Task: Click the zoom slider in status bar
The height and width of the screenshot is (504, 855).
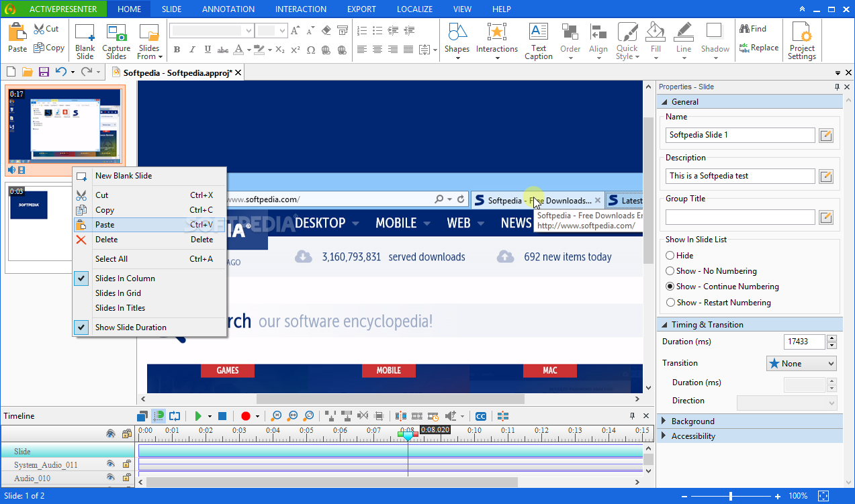Action: [731, 496]
